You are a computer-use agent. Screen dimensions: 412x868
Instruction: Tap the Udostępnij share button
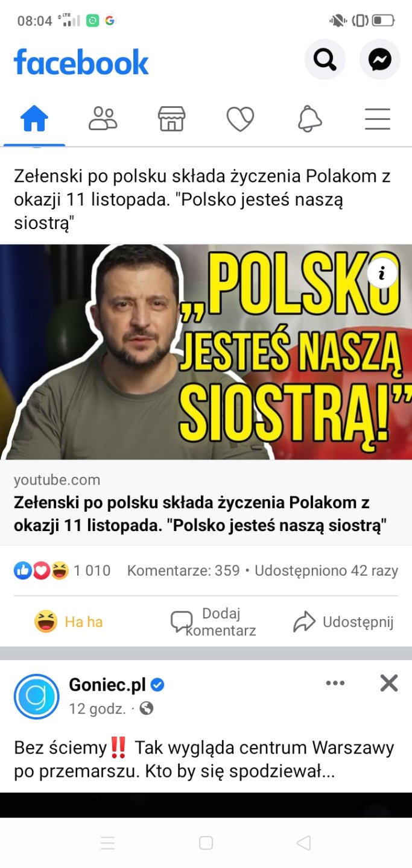click(x=343, y=622)
